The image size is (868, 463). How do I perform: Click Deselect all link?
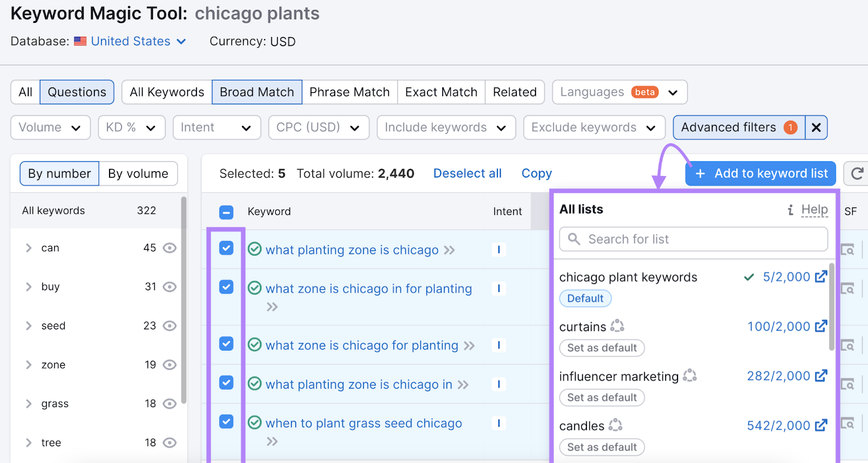click(x=468, y=174)
